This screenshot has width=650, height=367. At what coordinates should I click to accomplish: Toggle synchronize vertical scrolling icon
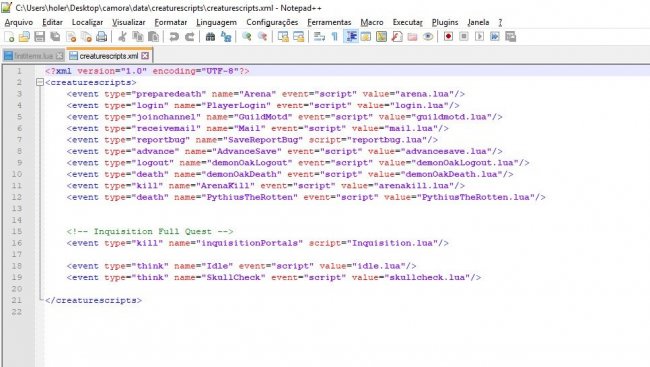coord(283,37)
